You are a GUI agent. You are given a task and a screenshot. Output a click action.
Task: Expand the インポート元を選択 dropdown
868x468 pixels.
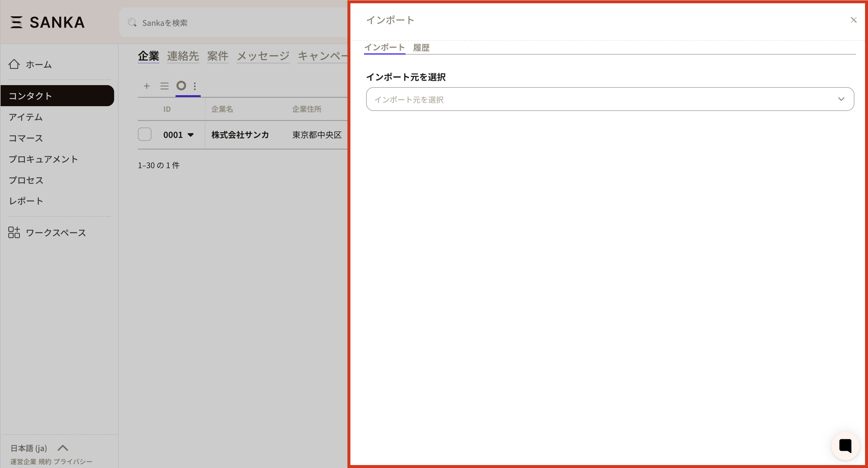[609, 99]
